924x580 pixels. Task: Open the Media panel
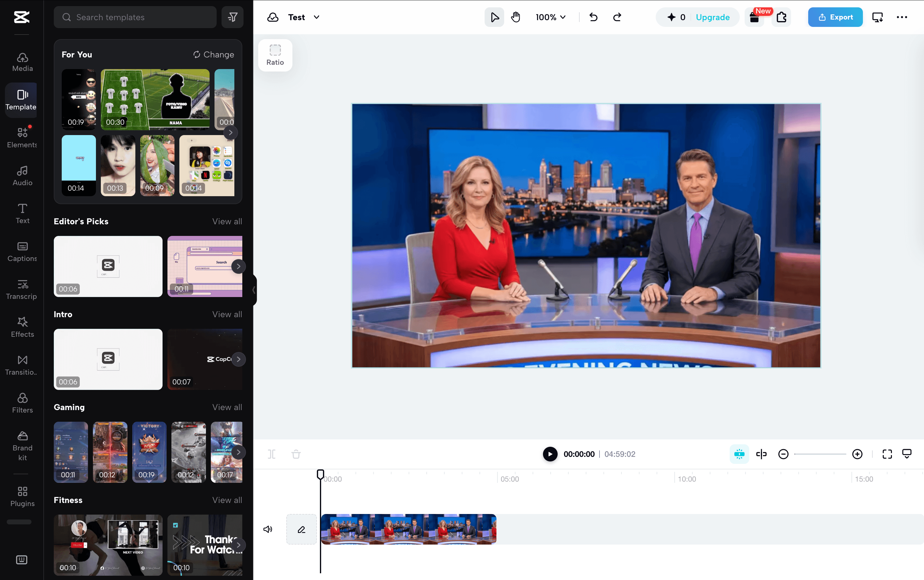(22, 62)
